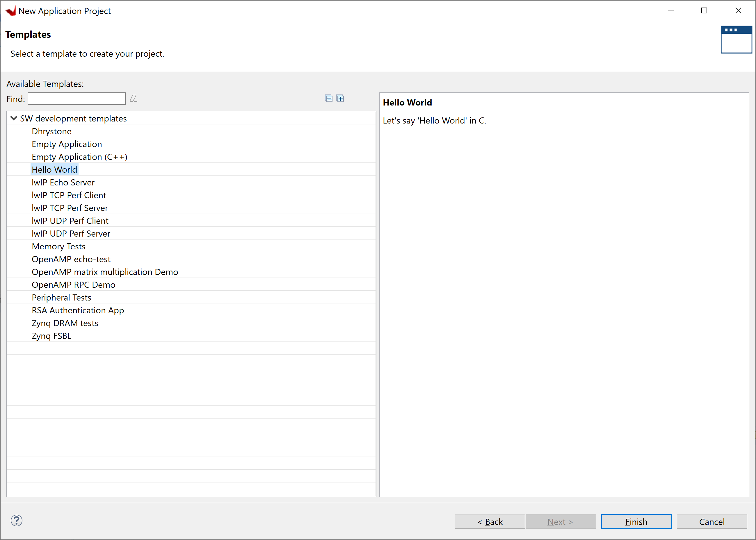Select the Dhrystone template
756x540 pixels.
tap(51, 131)
